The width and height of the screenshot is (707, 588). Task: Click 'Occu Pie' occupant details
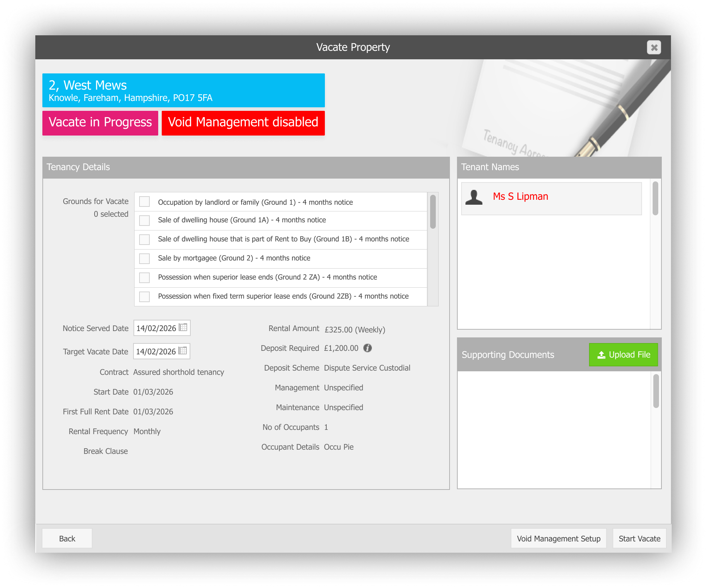pos(339,447)
